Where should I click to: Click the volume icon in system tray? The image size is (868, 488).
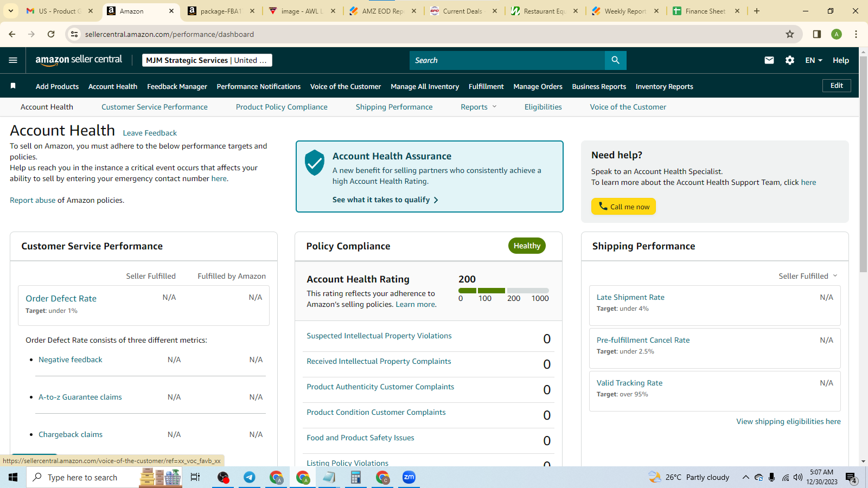click(x=797, y=477)
